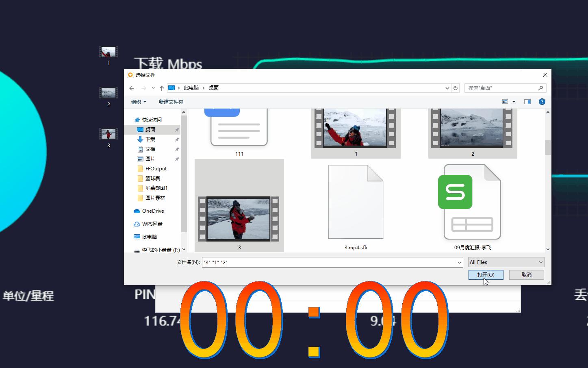Close the 选择文件 dialog
The width and height of the screenshot is (588, 368).
[x=545, y=75]
